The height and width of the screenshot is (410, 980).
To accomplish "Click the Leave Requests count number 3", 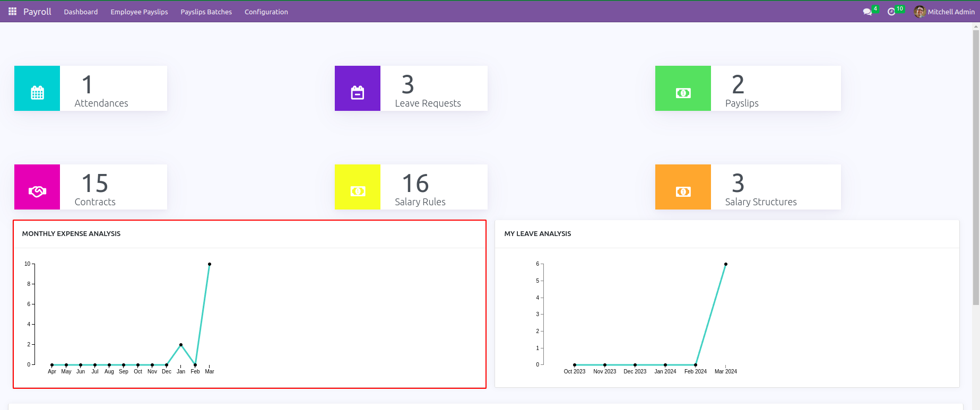I will pos(407,85).
